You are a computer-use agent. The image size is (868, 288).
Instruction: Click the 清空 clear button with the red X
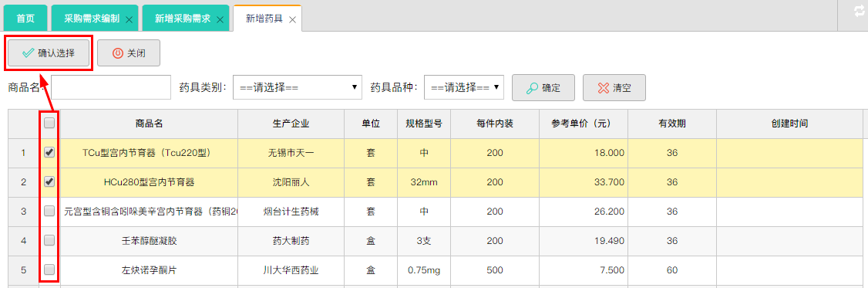tap(614, 88)
